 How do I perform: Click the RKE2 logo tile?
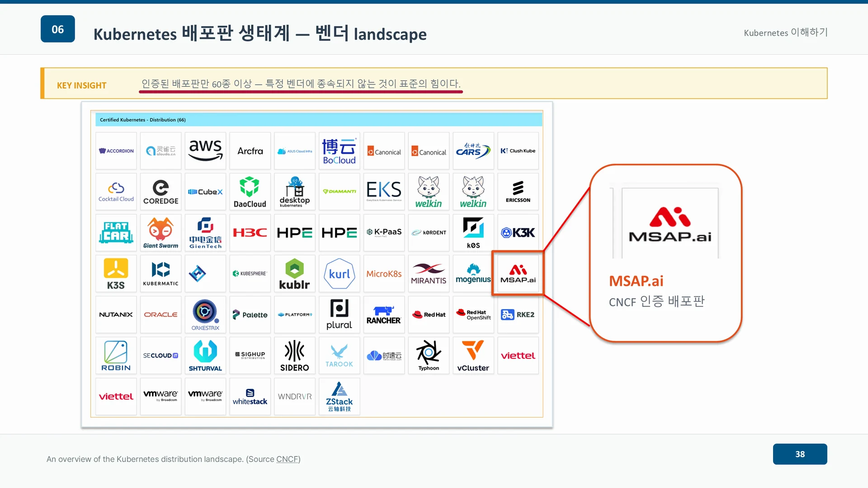pyautogui.click(x=518, y=314)
